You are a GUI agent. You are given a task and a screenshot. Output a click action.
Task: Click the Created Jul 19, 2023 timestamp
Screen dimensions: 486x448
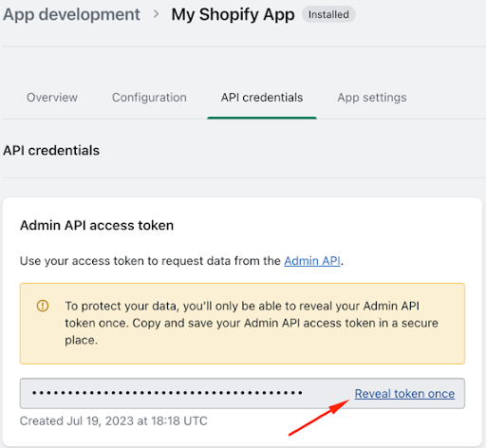[x=114, y=420]
